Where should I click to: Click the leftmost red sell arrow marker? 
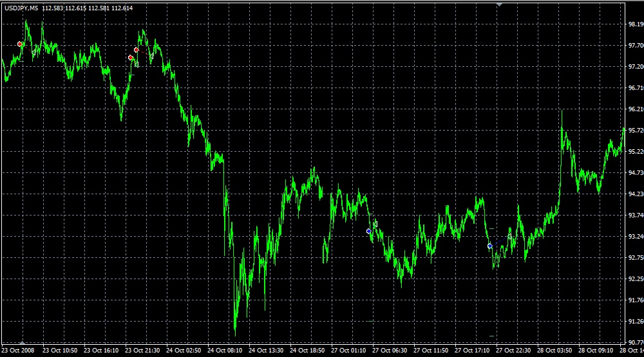(20, 44)
